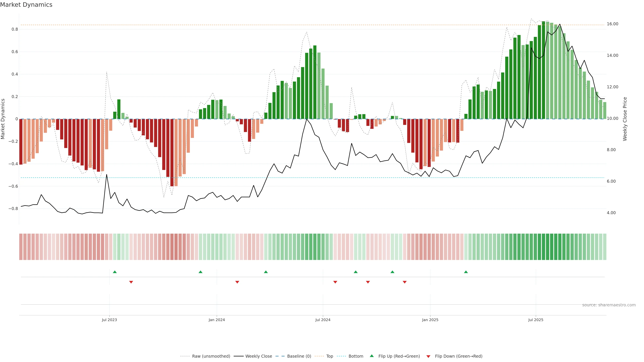644x362 pixels.
Task: Click the flip-up triangle before Jan 2024
Action: click(x=201, y=272)
